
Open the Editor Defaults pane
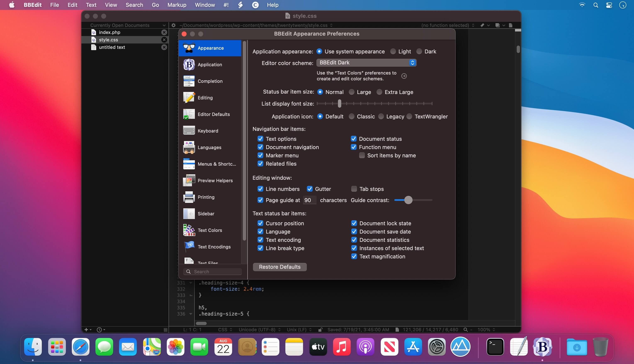210,114
